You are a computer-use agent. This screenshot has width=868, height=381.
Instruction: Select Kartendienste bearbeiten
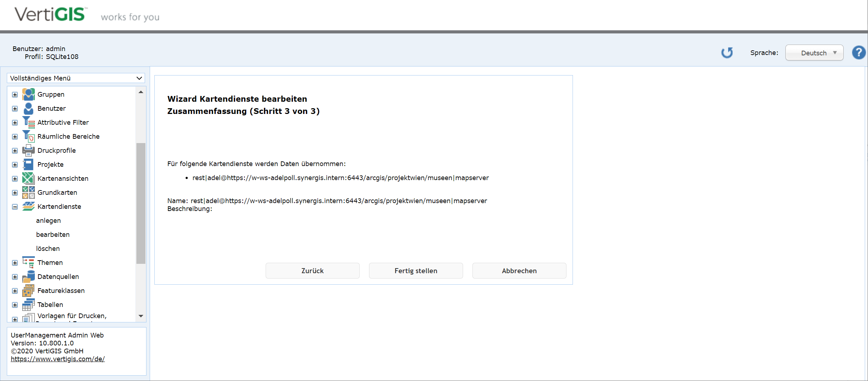click(x=53, y=234)
